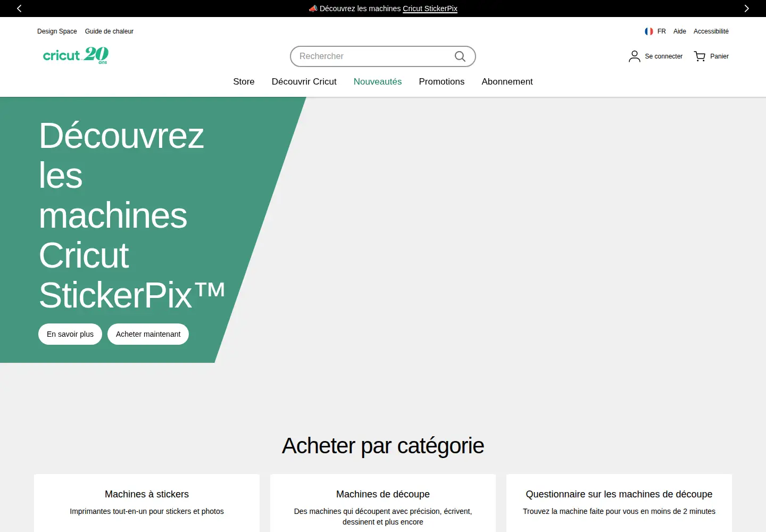This screenshot has width=766, height=532.
Task: Click the next announcement arrow in top banner
Action: [746, 9]
